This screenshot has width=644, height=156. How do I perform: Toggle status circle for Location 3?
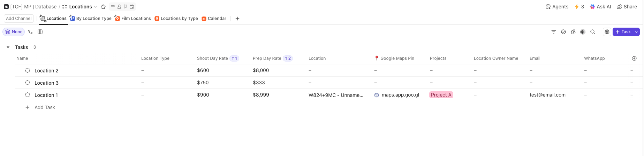(x=28, y=83)
